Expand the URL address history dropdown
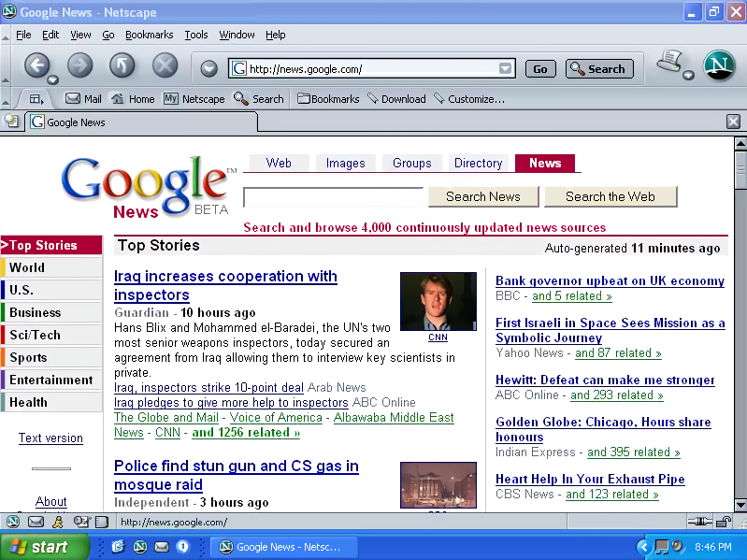The width and height of the screenshot is (747, 560). [x=505, y=68]
